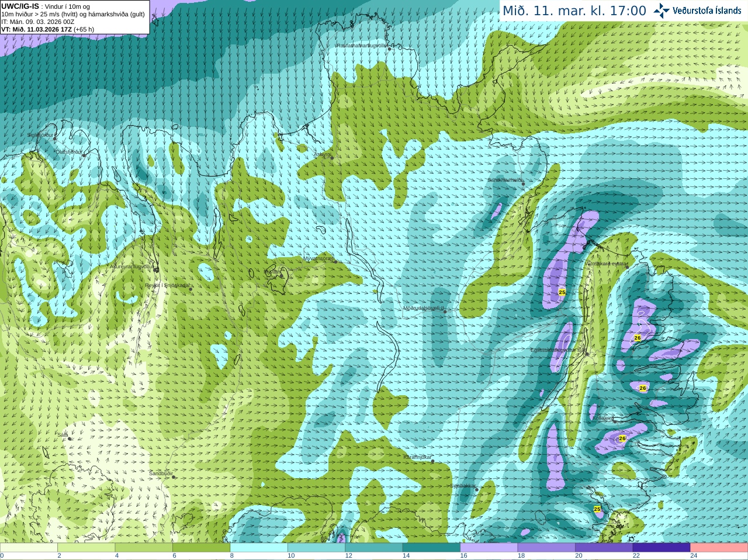This screenshot has height=560, width=748.
Task: Click the station dot beside Sáta
Action: pos(69,438)
